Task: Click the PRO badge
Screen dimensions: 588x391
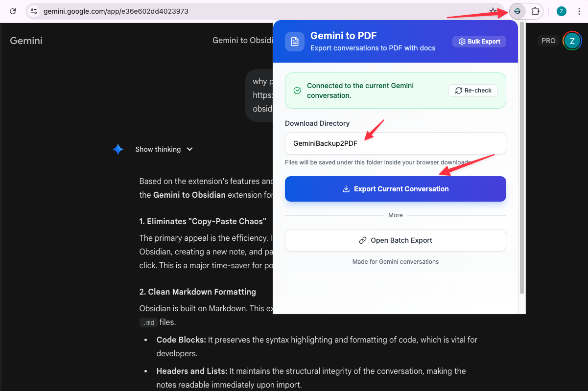Action: [548, 41]
